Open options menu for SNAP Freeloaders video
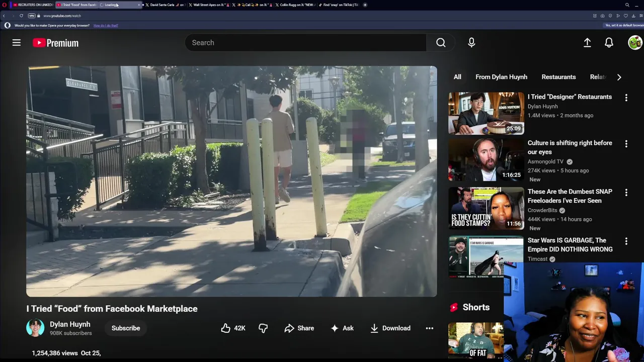The height and width of the screenshot is (362, 644). [626, 193]
